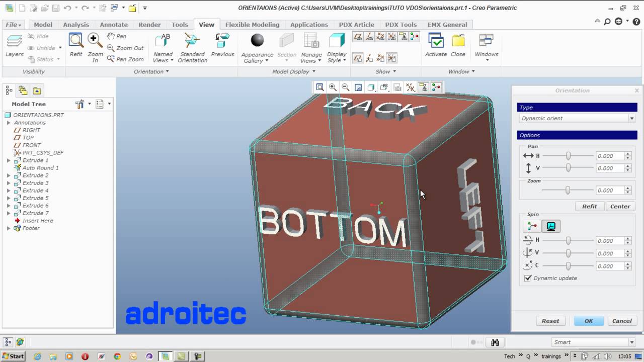Click the OK button in Orientation dialog
The height and width of the screenshot is (362, 644).
click(x=589, y=321)
